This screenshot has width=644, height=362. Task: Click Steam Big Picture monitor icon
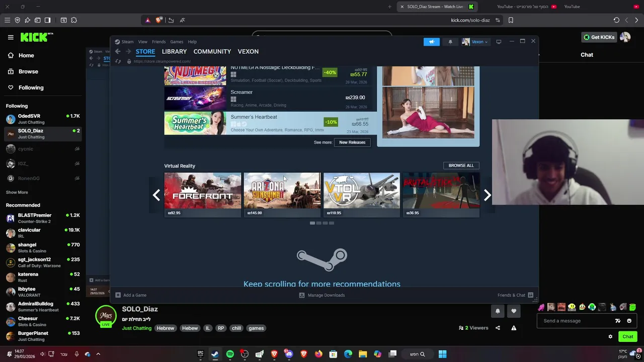point(499,42)
